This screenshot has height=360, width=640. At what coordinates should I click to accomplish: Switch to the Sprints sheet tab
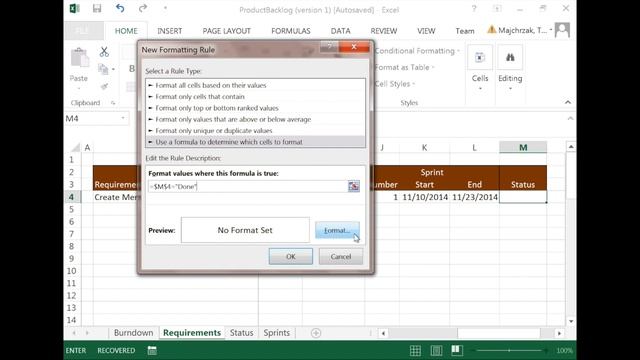tap(276, 333)
